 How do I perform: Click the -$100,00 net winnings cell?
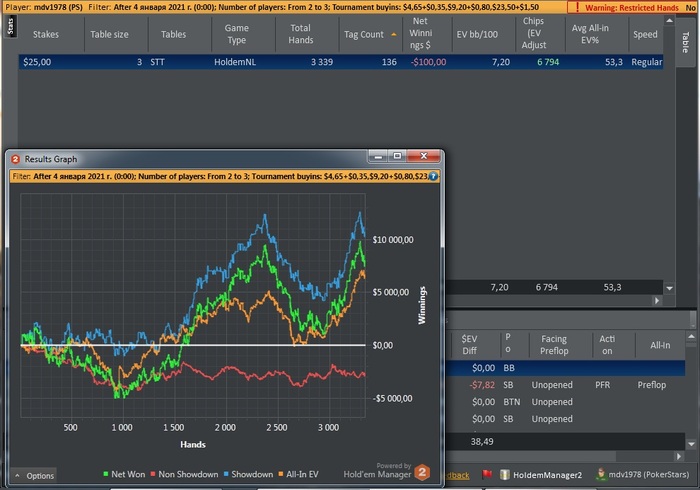click(x=428, y=62)
